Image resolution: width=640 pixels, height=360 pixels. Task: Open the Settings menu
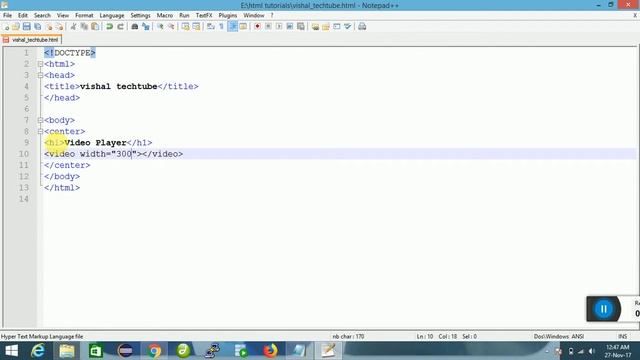140,15
